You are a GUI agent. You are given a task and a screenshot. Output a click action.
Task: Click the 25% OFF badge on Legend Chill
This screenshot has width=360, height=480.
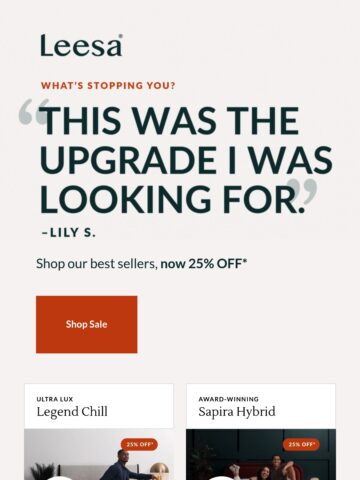[139, 444]
